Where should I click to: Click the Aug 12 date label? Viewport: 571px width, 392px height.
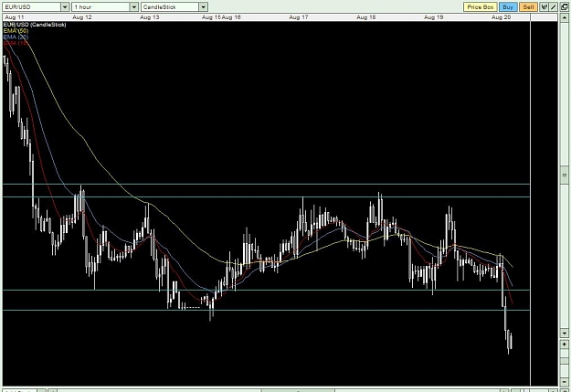click(82, 17)
